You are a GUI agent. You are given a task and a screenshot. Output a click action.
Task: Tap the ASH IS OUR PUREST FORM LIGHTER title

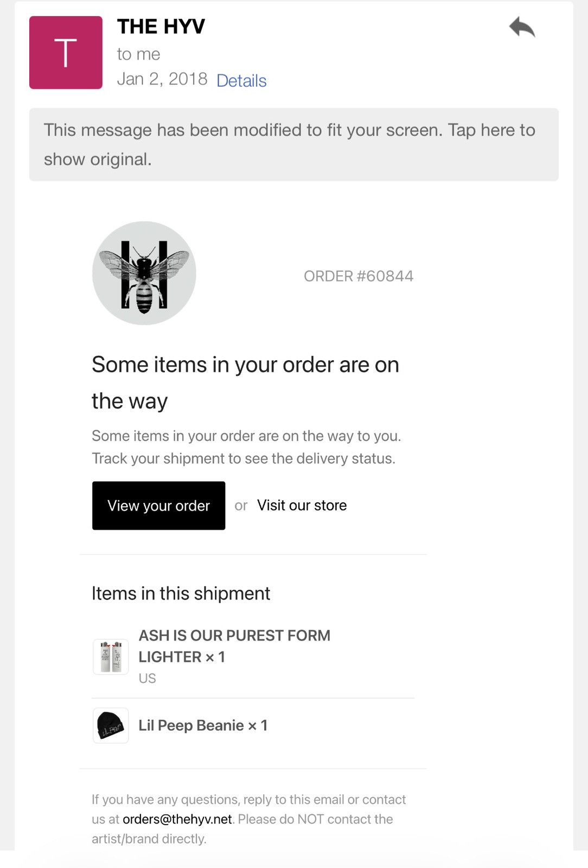pyautogui.click(x=234, y=646)
